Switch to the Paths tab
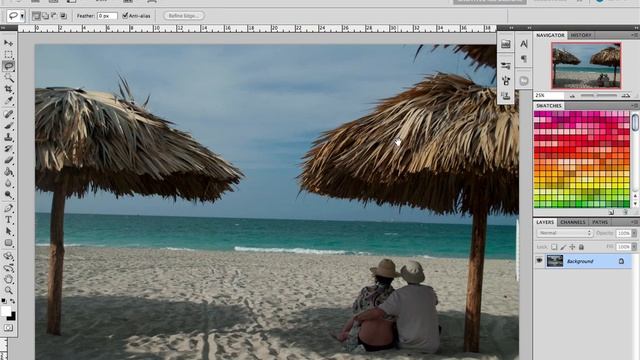The height and width of the screenshot is (360, 640). (x=600, y=222)
